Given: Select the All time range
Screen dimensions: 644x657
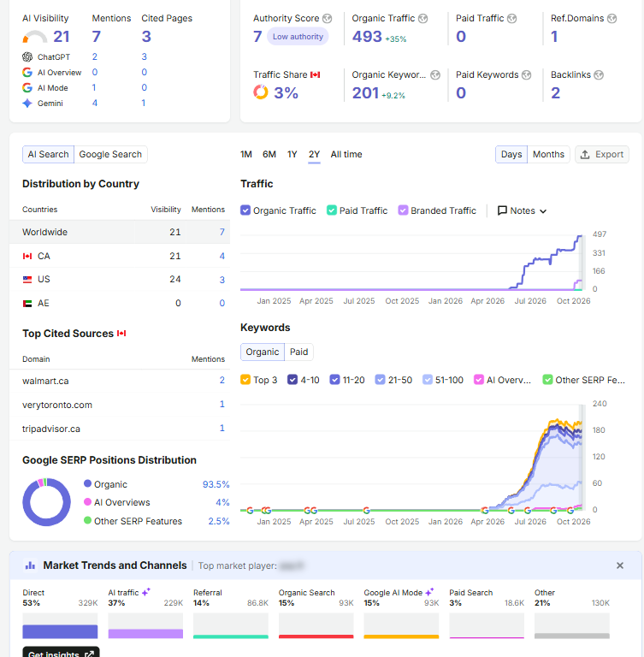Looking at the screenshot, I should coord(346,154).
